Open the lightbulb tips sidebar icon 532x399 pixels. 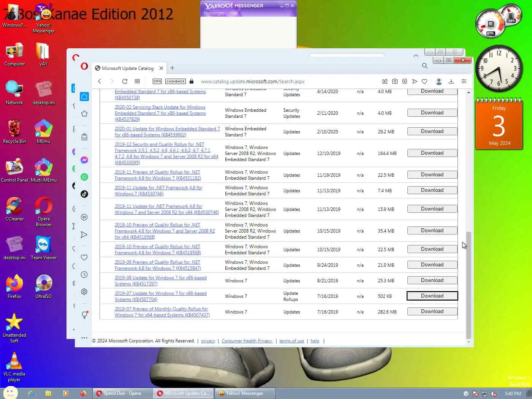84,315
